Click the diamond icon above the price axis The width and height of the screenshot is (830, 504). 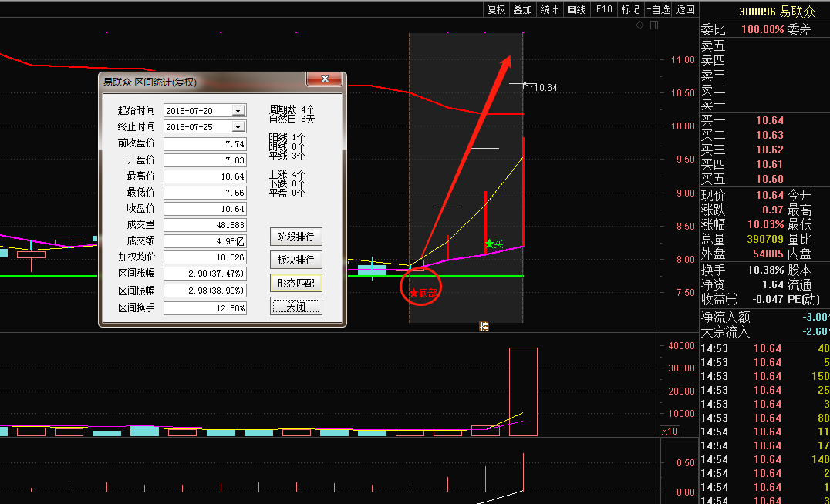(x=639, y=25)
